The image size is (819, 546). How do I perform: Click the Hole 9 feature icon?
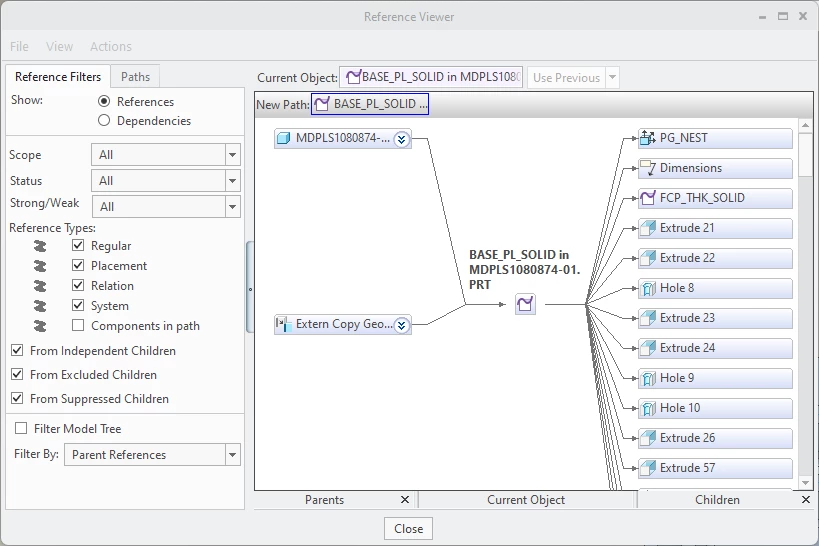[x=648, y=378]
